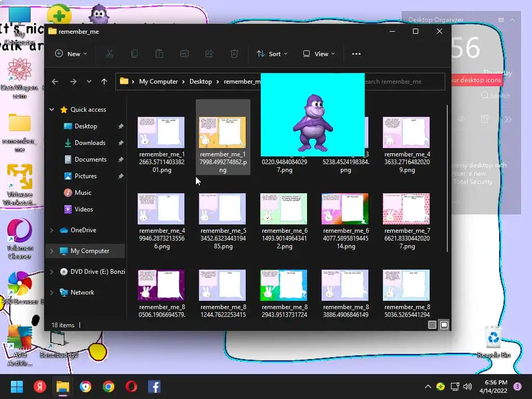532x399 pixels.
Task: Select Desktop in Quick access
Action: 86,126
